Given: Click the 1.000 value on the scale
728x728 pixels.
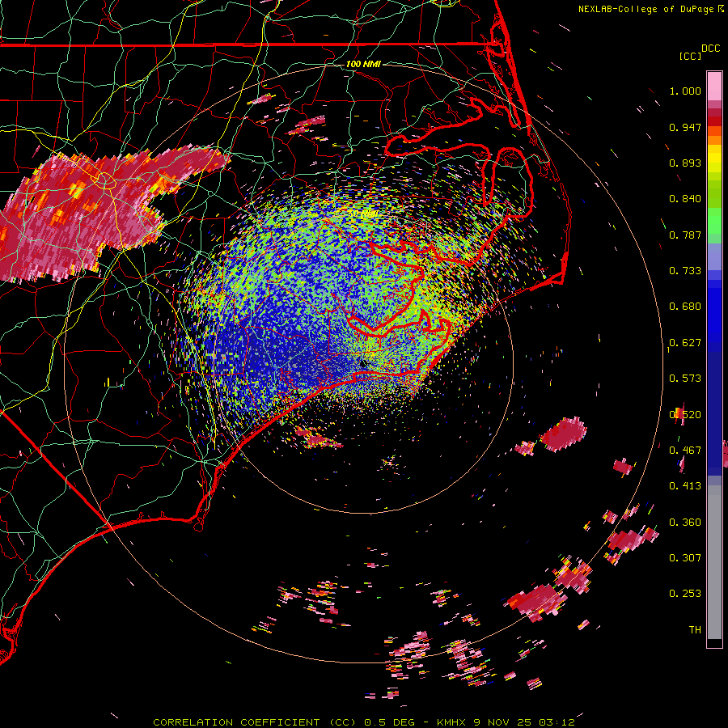Looking at the screenshot, I should [685, 91].
